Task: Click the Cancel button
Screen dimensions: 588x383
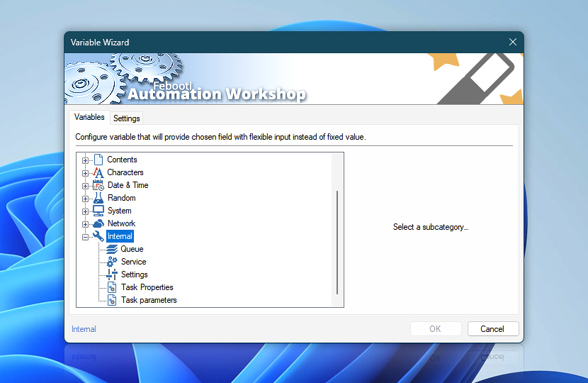Action: (493, 329)
